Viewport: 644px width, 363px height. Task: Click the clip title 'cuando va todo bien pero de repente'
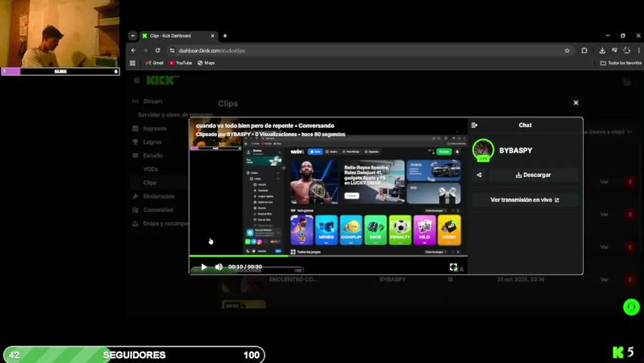(x=245, y=126)
